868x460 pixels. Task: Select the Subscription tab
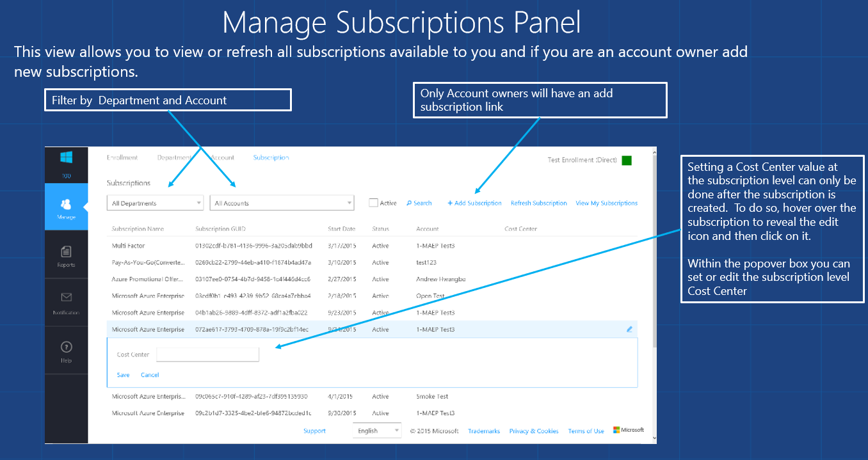pyautogui.click(x=271, y=157)
